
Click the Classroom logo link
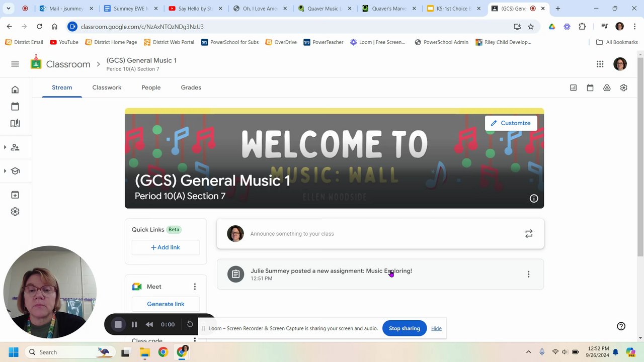(60, 64)
